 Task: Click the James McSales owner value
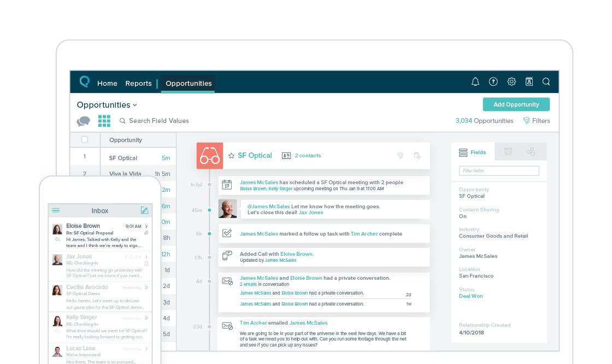coord(478,256)
